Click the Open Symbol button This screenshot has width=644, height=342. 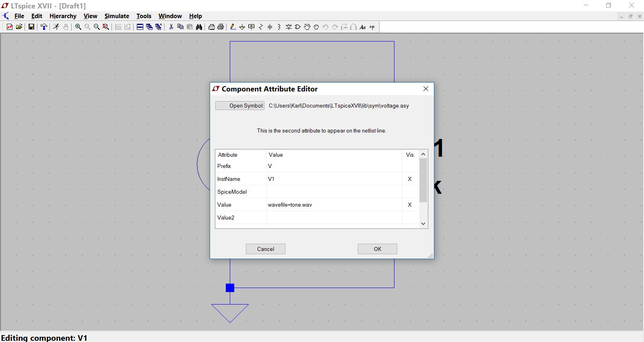pos(240,106)
